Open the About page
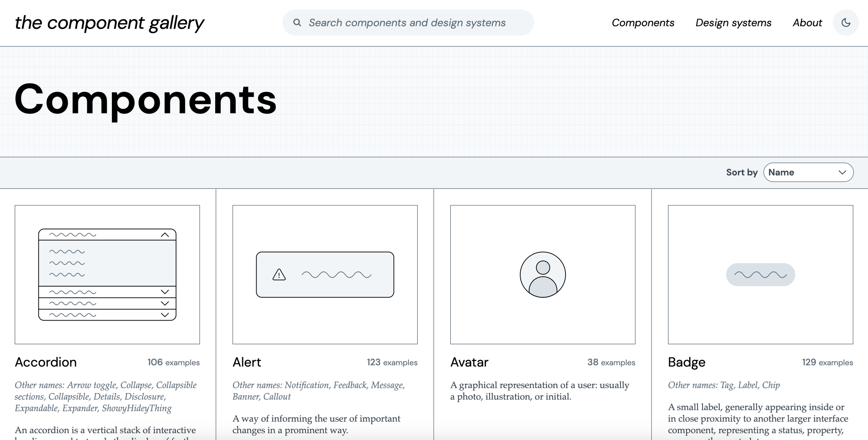868x440 pixels. (807, 23)
